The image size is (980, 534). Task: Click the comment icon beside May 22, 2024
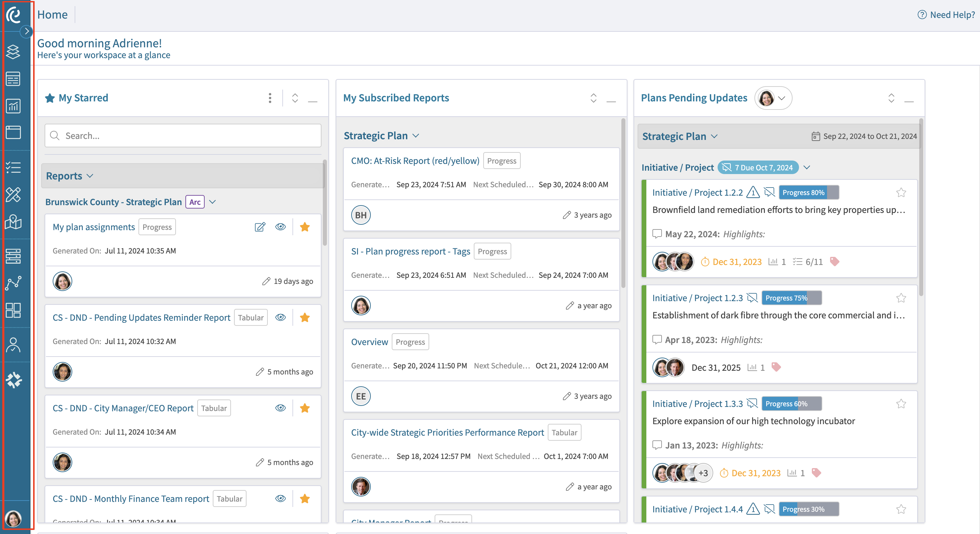(x=657, y=234)
